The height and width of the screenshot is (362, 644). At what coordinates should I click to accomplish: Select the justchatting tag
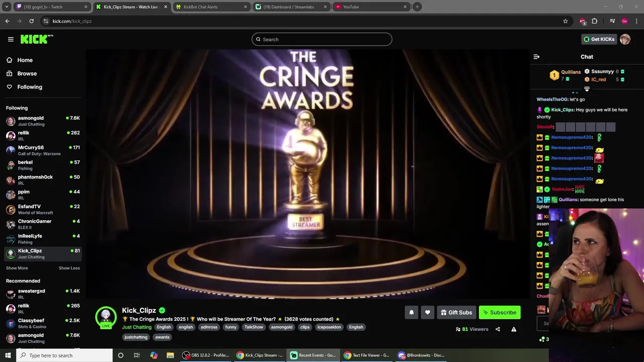point(136,337)
